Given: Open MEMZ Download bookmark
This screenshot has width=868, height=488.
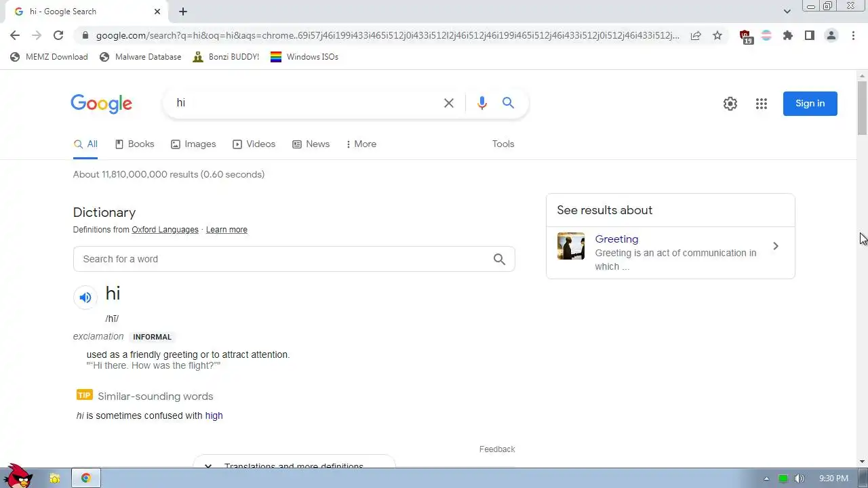Looking at the screenshot, I should (49, 57).
